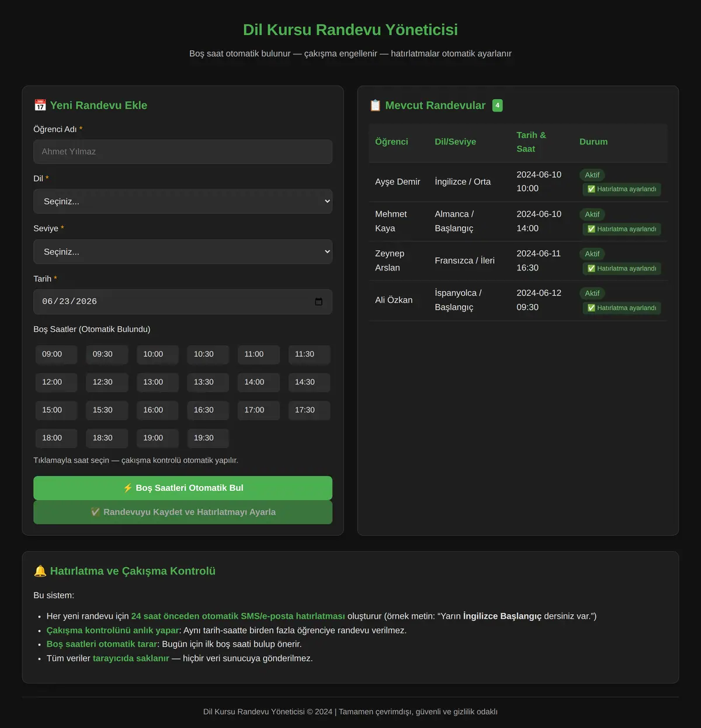Image resolution: width=701 pixels, height=728 pixels.
Task: Select the 15:00 time slot
Action: pos(56,410)
